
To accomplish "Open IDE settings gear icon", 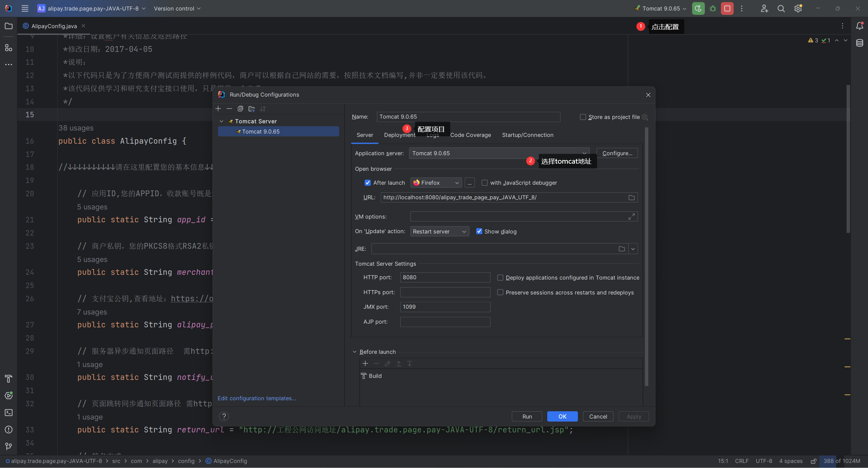I will (798, 8).
